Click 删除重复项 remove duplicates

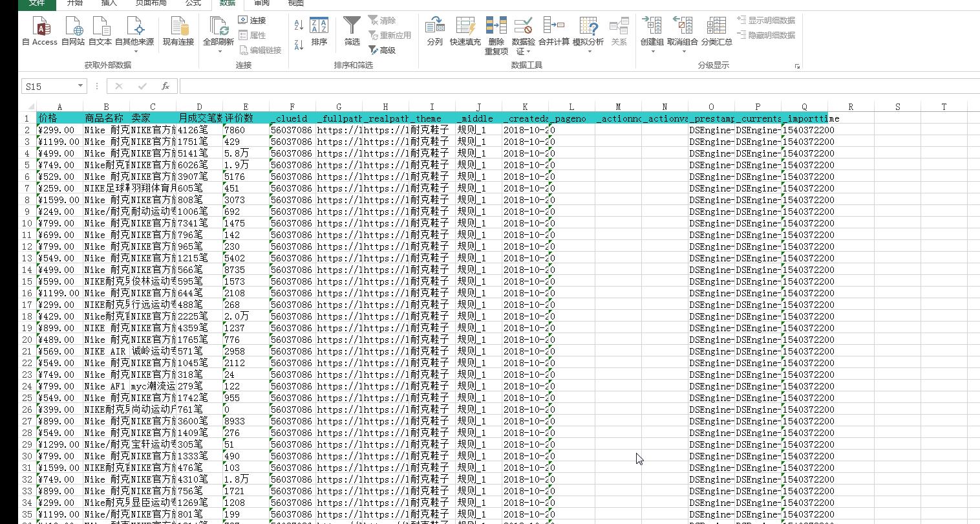point(496,36)
